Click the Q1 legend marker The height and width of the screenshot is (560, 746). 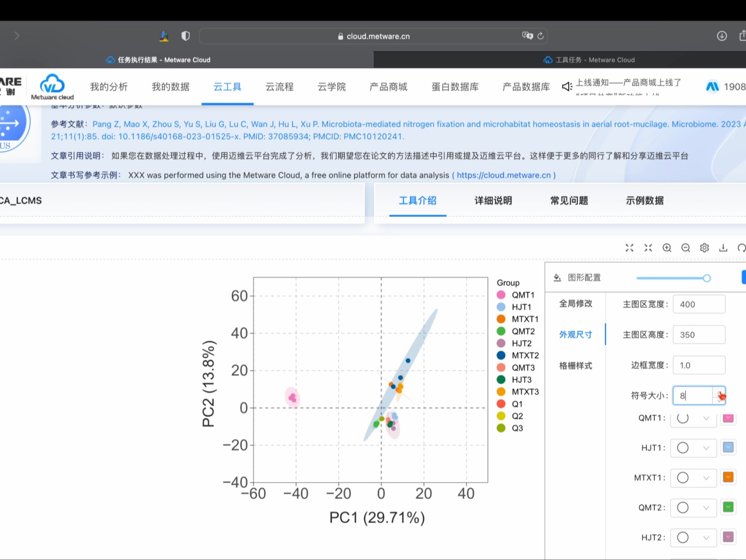pyautogui.click(x=501, y=404)
